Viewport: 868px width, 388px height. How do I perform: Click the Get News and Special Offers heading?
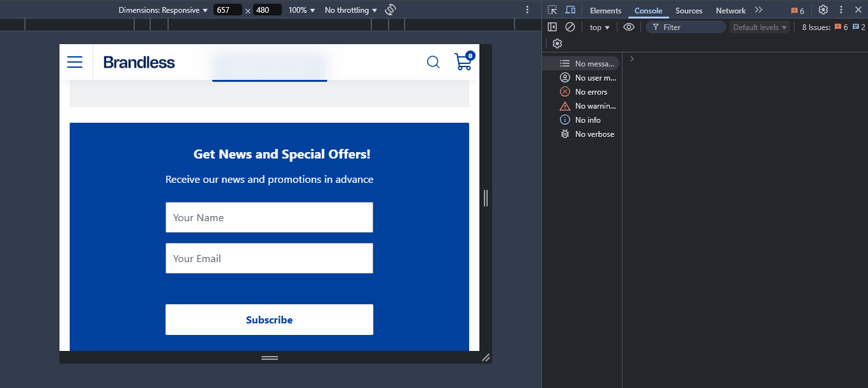tap(282, 154)
